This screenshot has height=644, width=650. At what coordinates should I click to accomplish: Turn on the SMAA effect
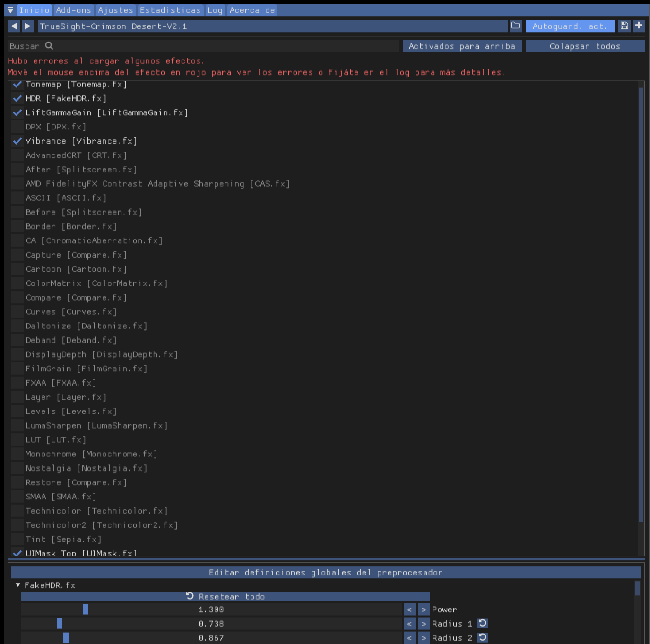click(x=17, y=497)
